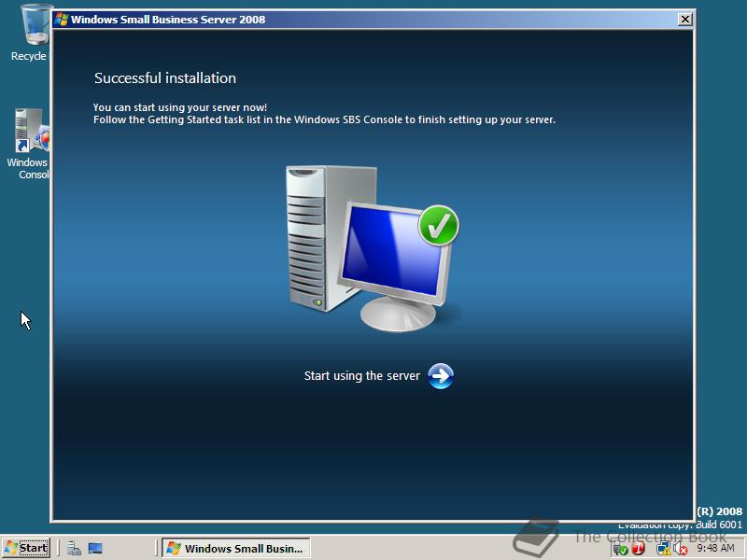Click the muted volume speaker tray icon

point(681,549)
